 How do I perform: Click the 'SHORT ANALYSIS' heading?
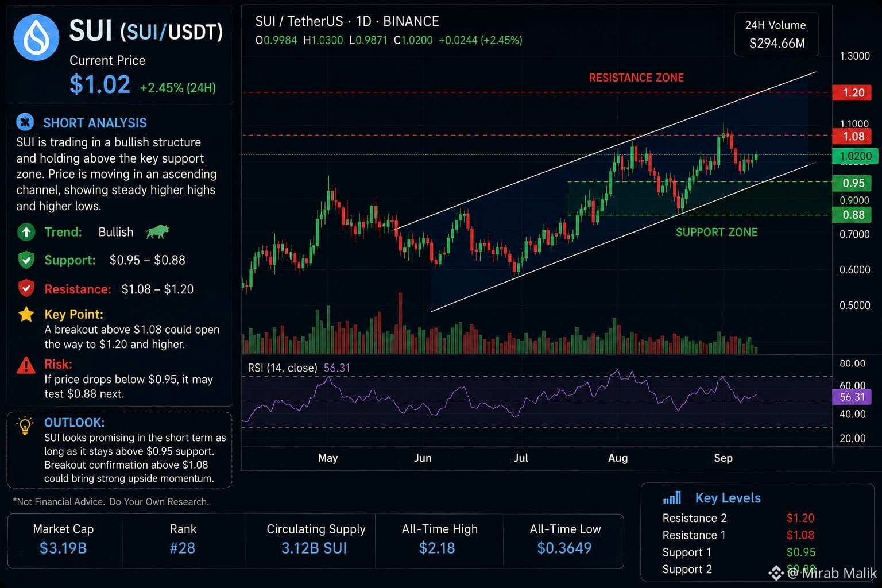click(x=95, y=123)
